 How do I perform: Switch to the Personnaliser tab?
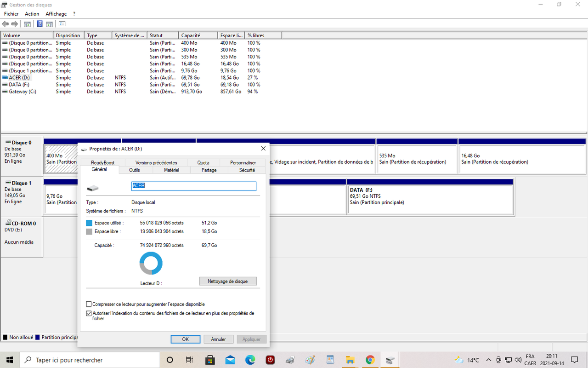(243, 163)
